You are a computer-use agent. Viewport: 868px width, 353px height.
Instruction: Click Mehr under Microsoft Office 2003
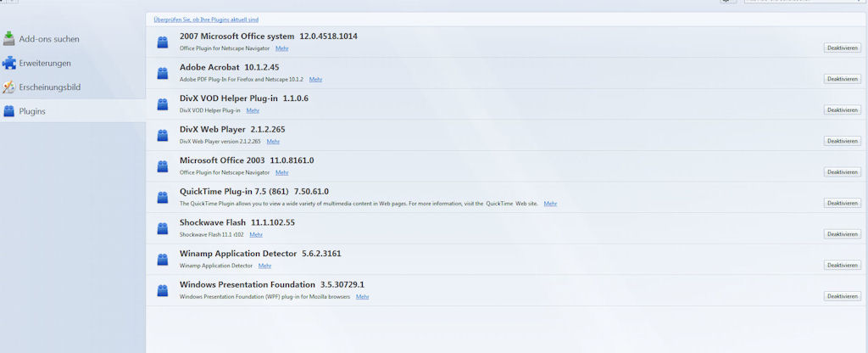coord(281,172)
